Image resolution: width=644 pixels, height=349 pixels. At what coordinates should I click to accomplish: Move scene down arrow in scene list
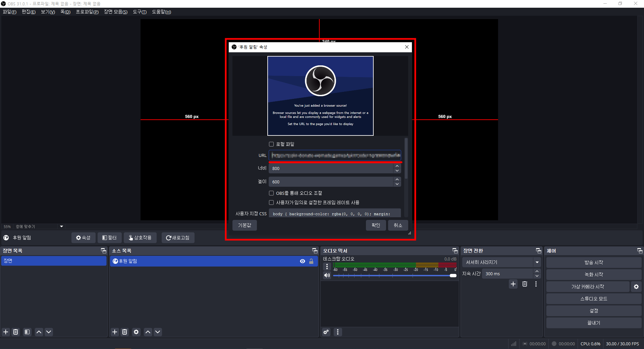click(49, 332)
